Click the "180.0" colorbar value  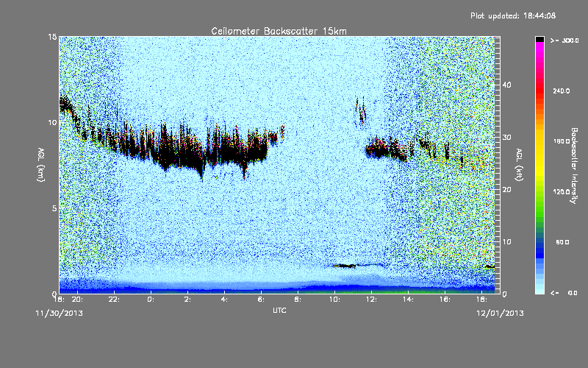[562, 141]
